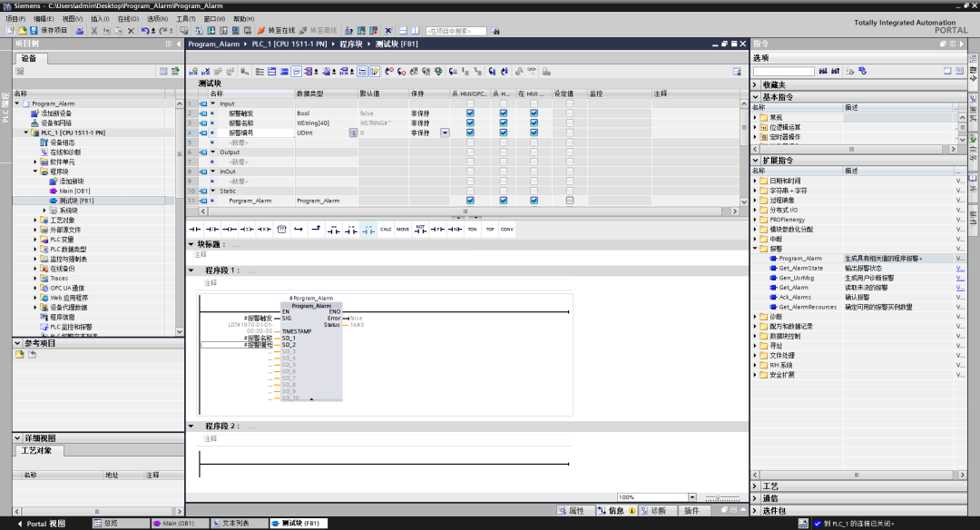Toggle HMI/OPC access for 报警名称

click(470, 123)
